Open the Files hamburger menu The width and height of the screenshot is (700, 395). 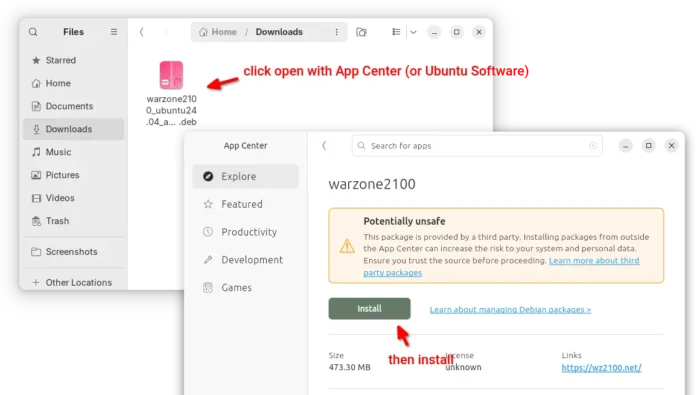coord(114,32)
